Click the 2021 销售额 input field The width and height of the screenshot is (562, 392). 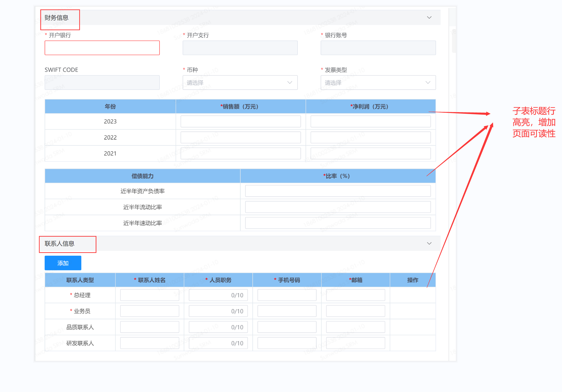[x=240, y=153]
